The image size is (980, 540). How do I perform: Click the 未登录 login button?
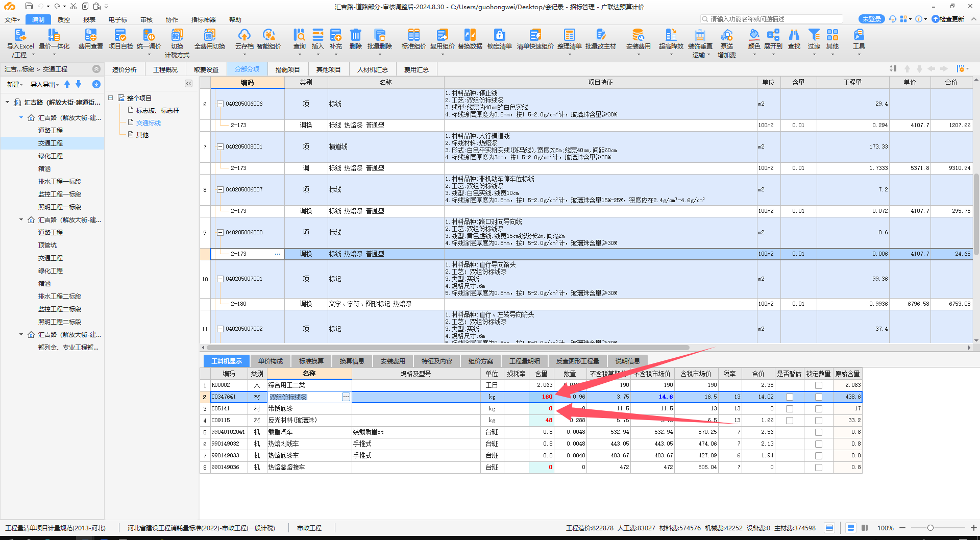[872, 19]
